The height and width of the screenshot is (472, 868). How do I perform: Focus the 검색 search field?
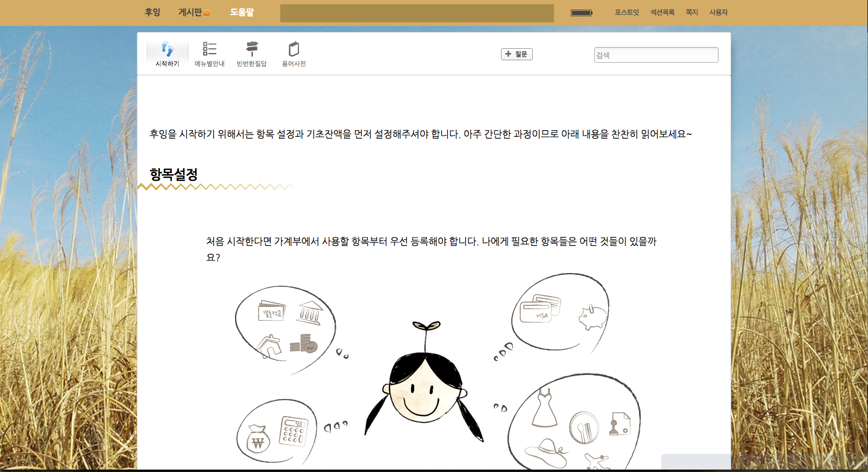(656, 55)
